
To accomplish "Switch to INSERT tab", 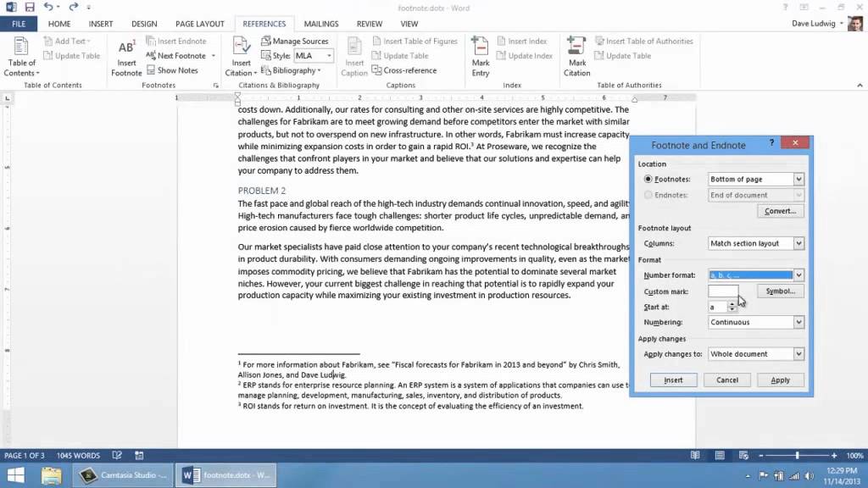I will (x=101, y=24).
